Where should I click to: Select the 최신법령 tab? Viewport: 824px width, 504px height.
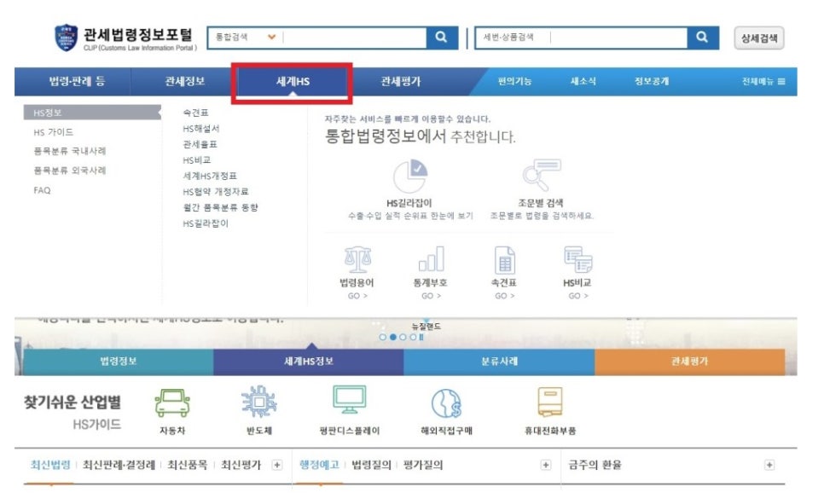point(50,465)
